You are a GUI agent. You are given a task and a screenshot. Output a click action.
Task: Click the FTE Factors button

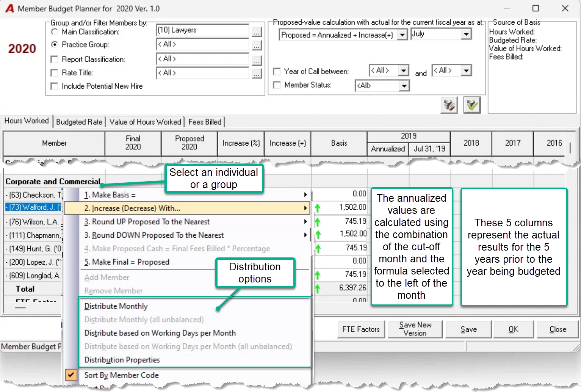pyautogui.click(x=361, y=329)
